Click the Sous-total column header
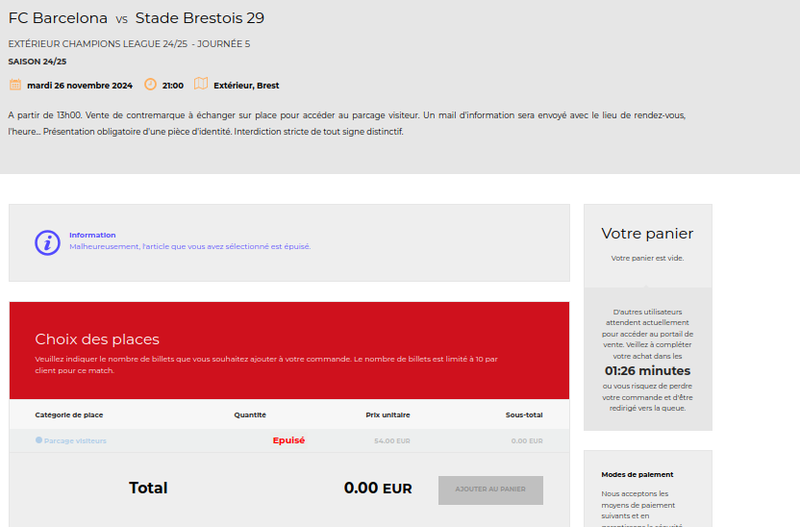 tap(524, 415)
